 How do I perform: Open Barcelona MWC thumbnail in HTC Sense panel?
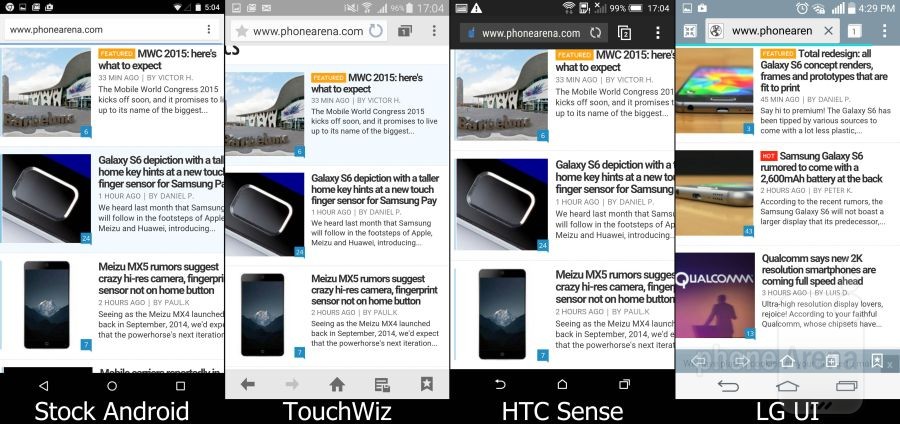(x=502, y=95)
